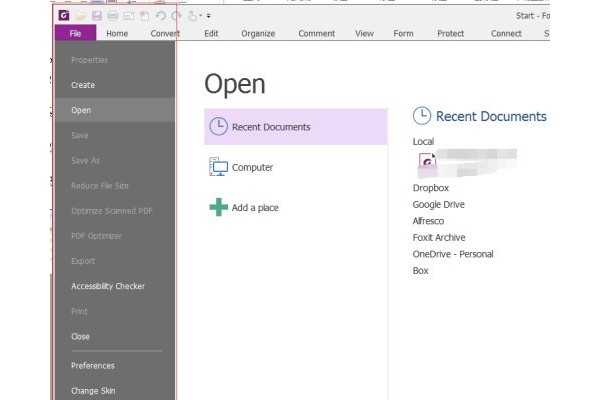This screenshot has width=600, height=400.
Task: Click the open folder icon in quick toolbar
Action: point(81,16)
